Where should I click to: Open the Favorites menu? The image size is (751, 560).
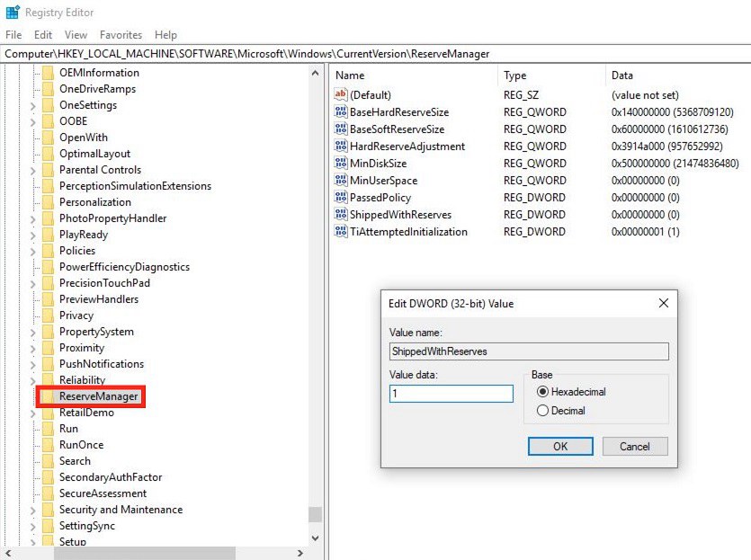121,34
